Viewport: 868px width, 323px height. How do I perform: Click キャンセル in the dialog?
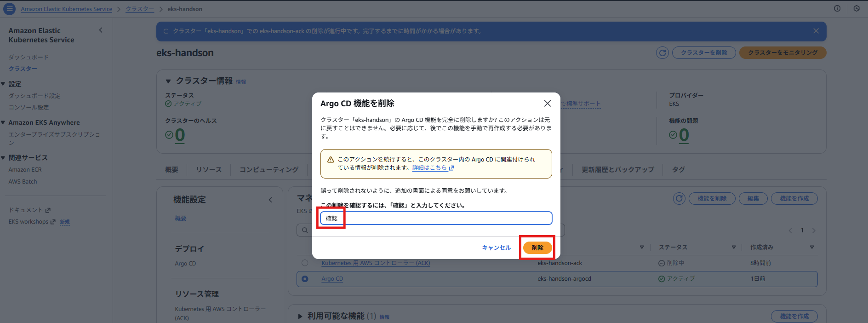tap(496, 248)
